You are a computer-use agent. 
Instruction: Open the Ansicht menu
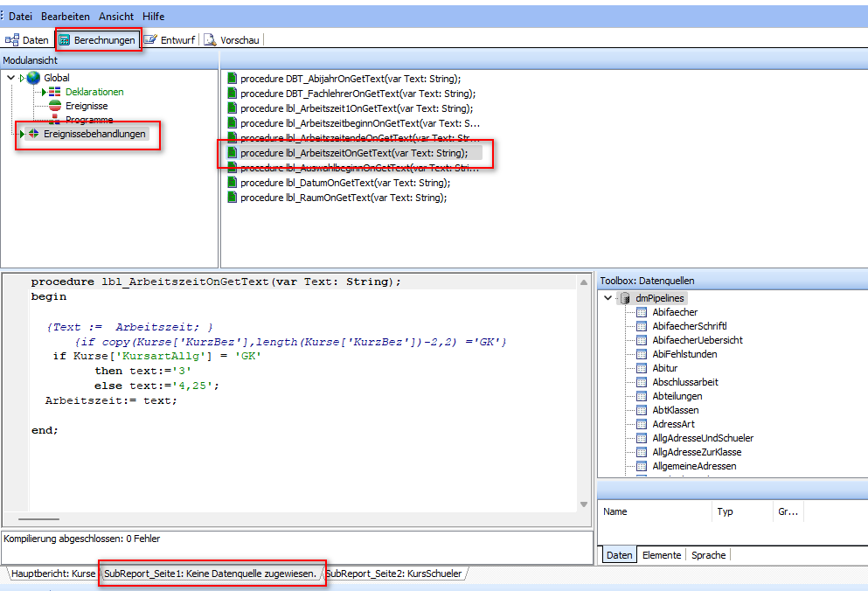116,17
